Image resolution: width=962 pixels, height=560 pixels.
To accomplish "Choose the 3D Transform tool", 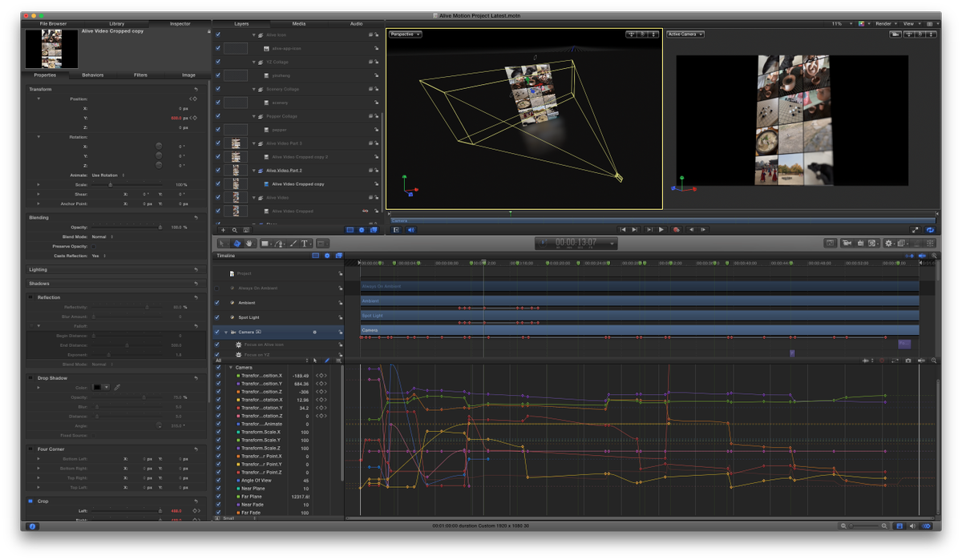I will pyautogui.click(x=236, y=244).
